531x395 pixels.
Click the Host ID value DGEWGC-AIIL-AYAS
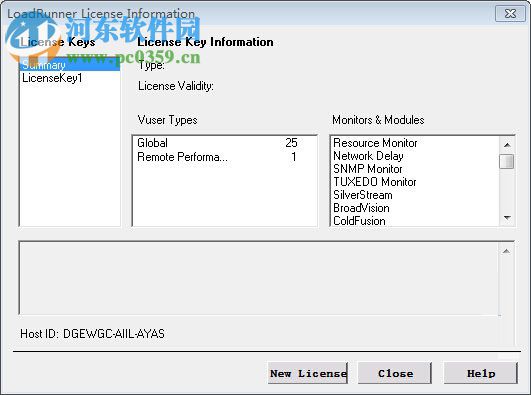(114, 334)
